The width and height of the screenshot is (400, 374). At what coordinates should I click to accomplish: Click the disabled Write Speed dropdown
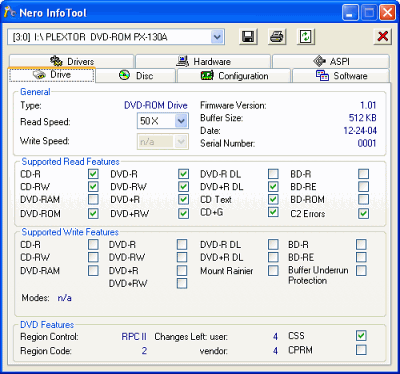coord(163,142)
